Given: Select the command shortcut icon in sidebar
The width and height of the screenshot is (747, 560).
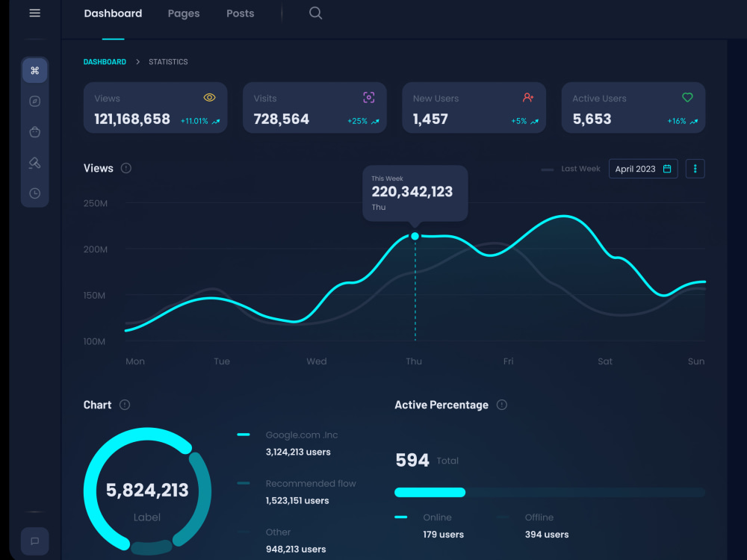Looking at the screenshot, I should point(34,70).
